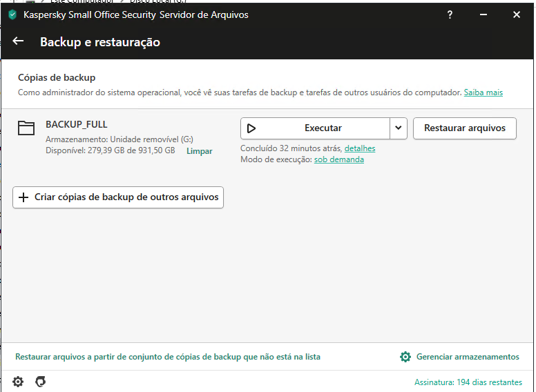The image size is (536, 392).
Task: Click the Kaspersky shield logo in title bar
Action: [12, 14]
